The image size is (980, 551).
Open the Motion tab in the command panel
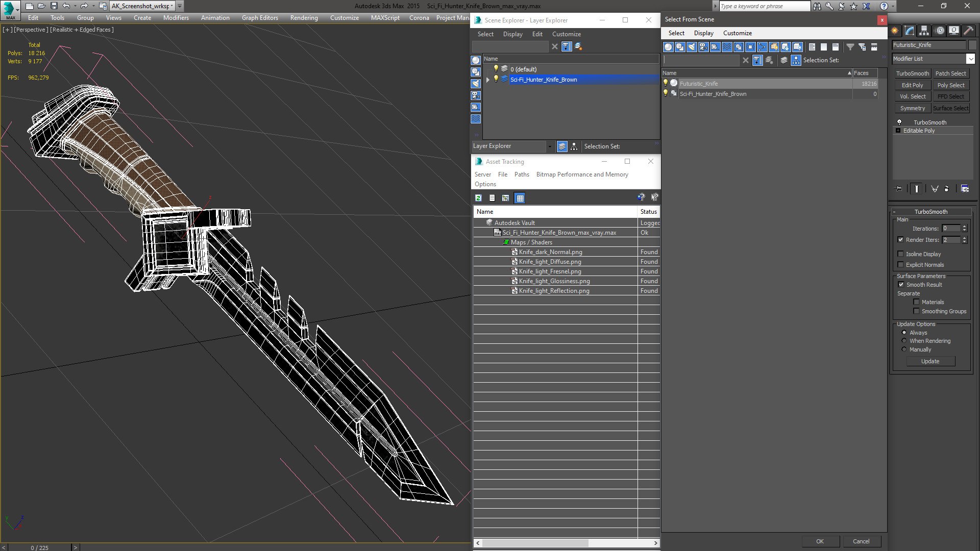point(939,31)
